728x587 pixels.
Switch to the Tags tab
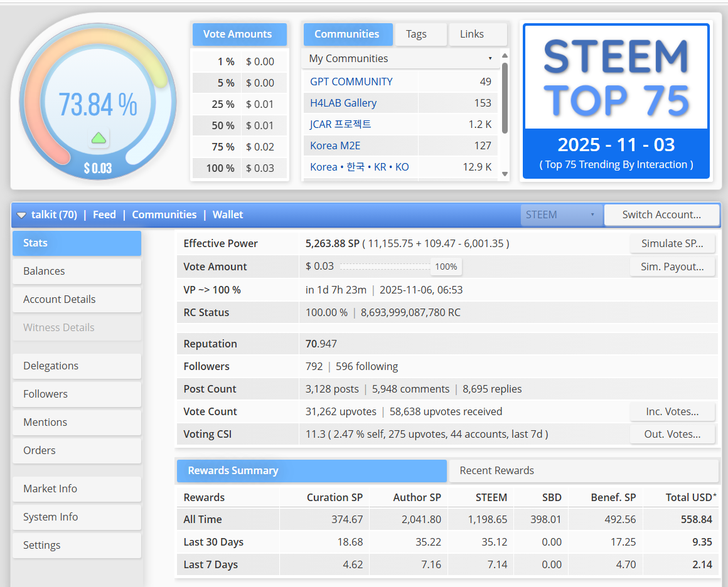click(420, 34)
